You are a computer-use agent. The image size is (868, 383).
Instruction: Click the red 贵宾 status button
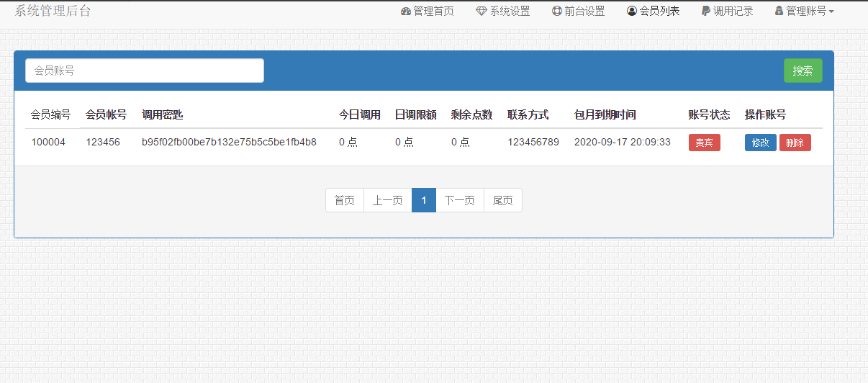tap(705, 143)
